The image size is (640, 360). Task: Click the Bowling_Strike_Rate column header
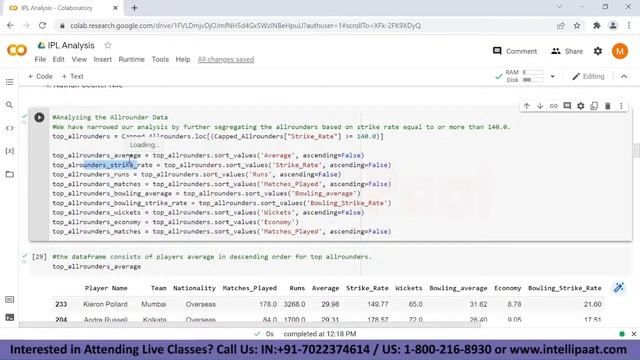click(x=564, y=288)
